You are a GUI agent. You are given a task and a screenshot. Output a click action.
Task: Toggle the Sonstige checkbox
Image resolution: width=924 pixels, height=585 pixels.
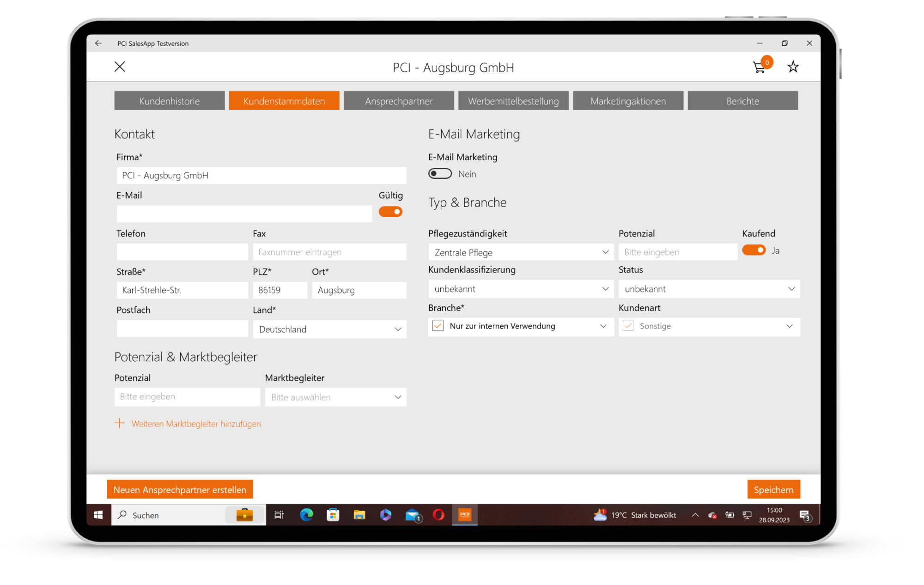tap(628, 326)
